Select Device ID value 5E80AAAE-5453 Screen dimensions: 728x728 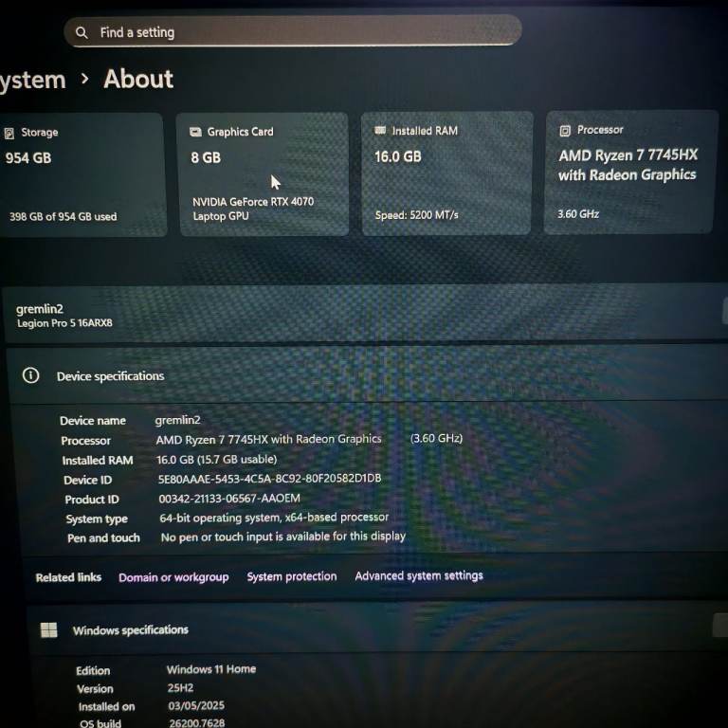[x=270, y=479]
